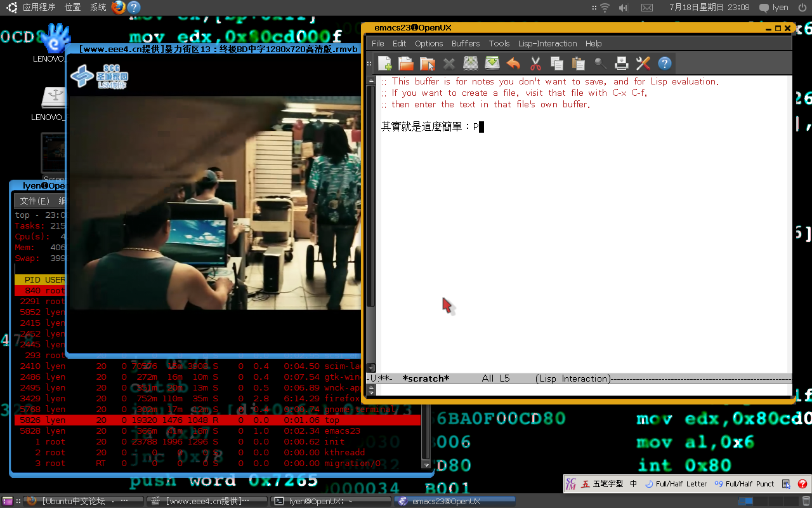
Task: Open the lyen user status menu
Action: pyautogui.click(x=774, y=8)
